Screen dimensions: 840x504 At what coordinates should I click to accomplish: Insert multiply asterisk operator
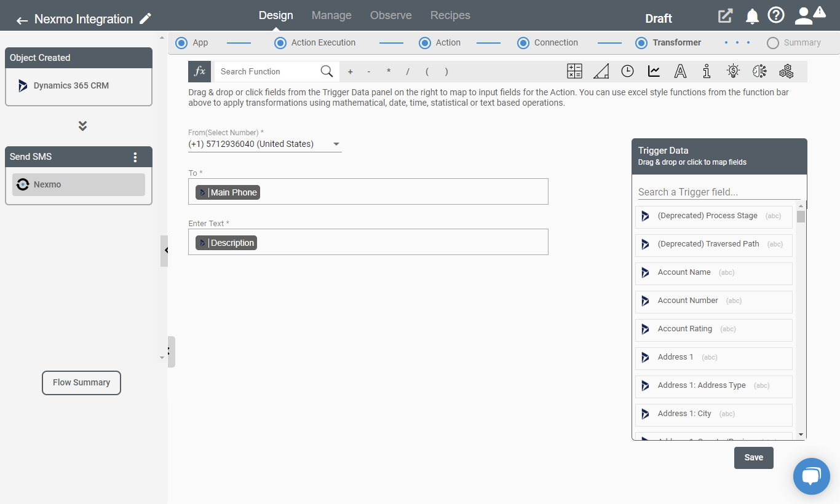pyautogui.click(x=388, y=72)
